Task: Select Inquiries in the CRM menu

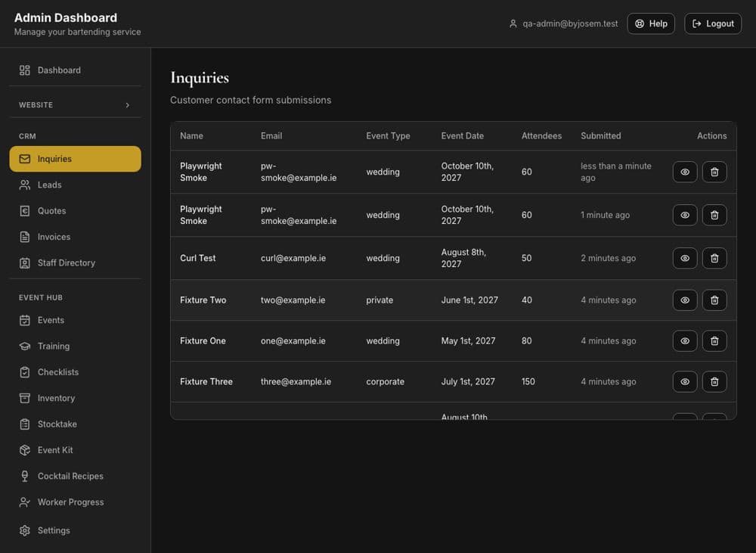Action: (75, 159)
